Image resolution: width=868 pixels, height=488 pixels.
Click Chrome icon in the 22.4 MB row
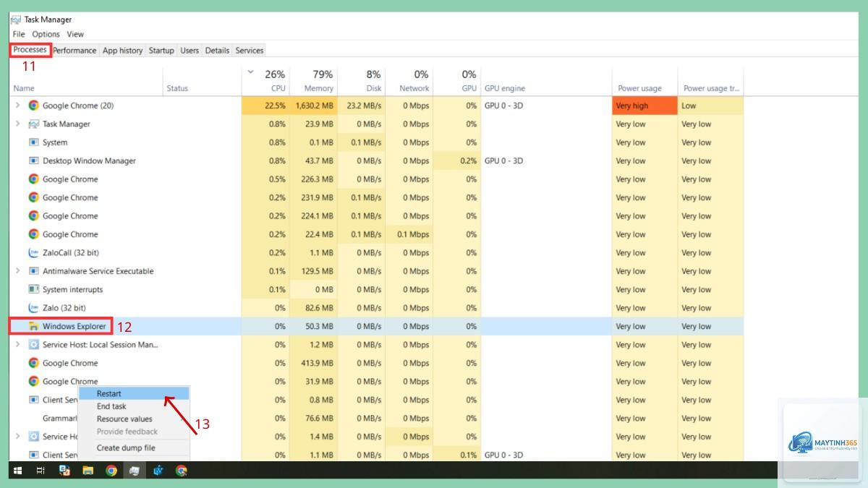33,234
